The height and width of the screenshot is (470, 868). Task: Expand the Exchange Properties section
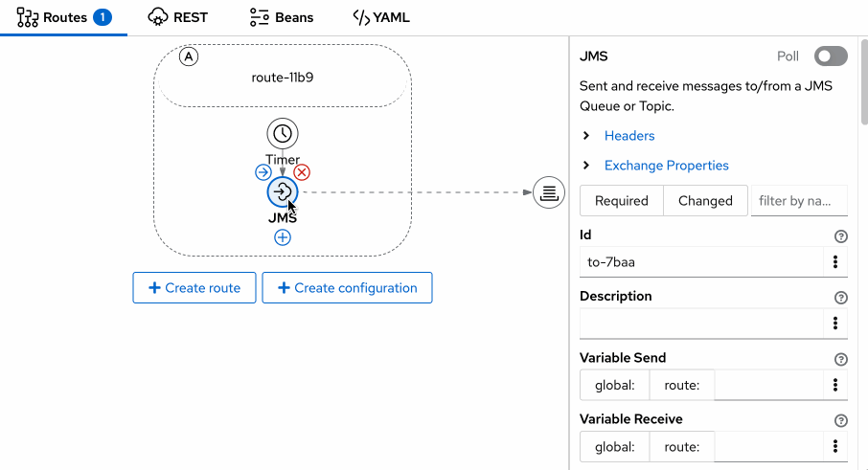pyautogui.click(x=666, y=166)
